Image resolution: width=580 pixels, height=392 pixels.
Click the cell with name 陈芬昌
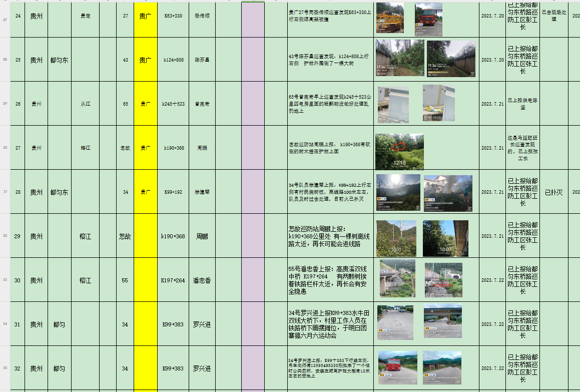[x=202, y=60]
